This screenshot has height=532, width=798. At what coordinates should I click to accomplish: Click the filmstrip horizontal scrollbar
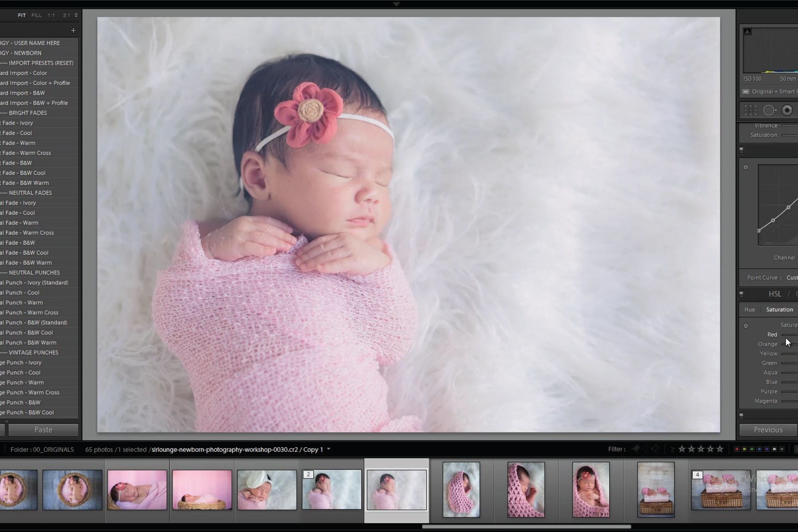coord(526,527)
